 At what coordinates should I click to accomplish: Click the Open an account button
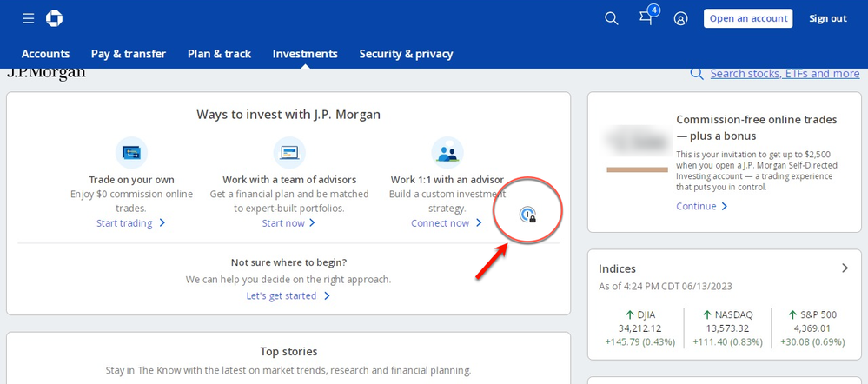[747, 18]
